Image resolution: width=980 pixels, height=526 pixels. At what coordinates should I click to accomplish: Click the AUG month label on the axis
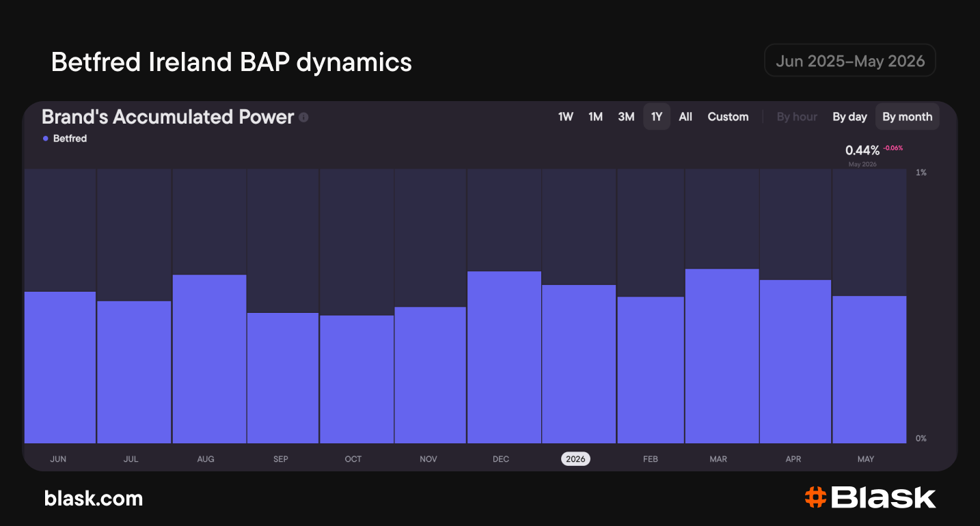[206, 459]
